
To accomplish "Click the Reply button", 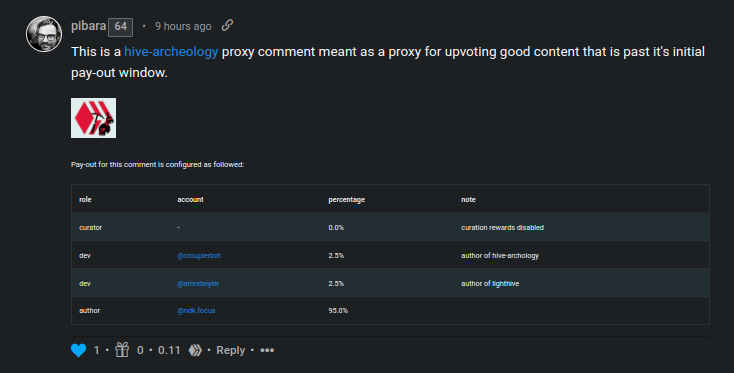I will pos(230,350).
